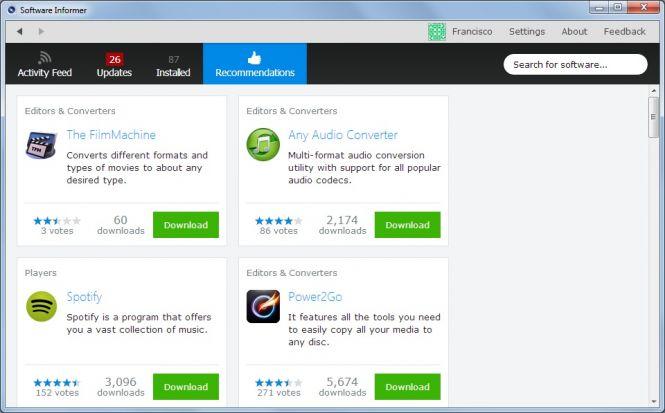Screen dimensions: 665x413
Task: Click The FilmMachine description text
Action: tap(137, 168)
